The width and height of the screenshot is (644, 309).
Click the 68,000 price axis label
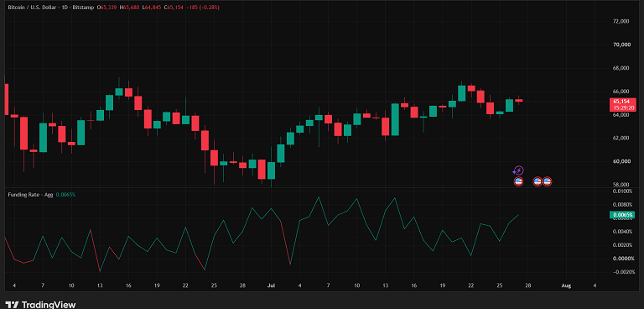pyautogui.click(x=621, y=68)
